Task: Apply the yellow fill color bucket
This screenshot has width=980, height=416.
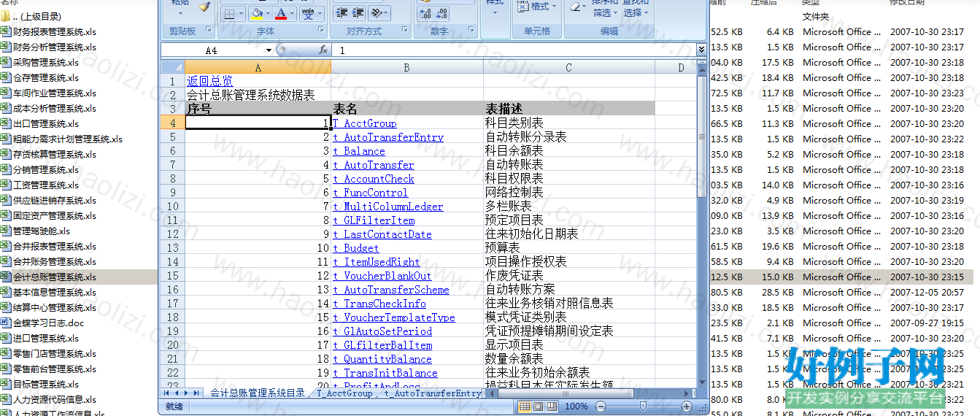Action: coord(256,13)
